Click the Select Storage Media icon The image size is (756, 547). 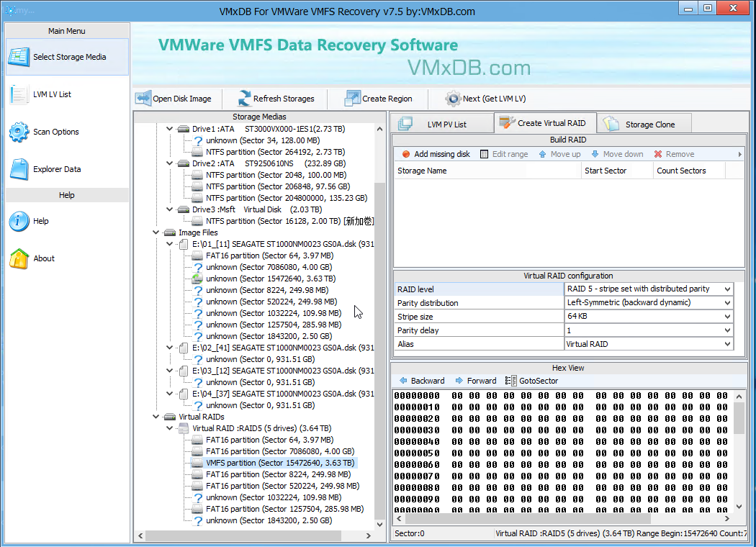pyautogui.click(x=19, y=57)
